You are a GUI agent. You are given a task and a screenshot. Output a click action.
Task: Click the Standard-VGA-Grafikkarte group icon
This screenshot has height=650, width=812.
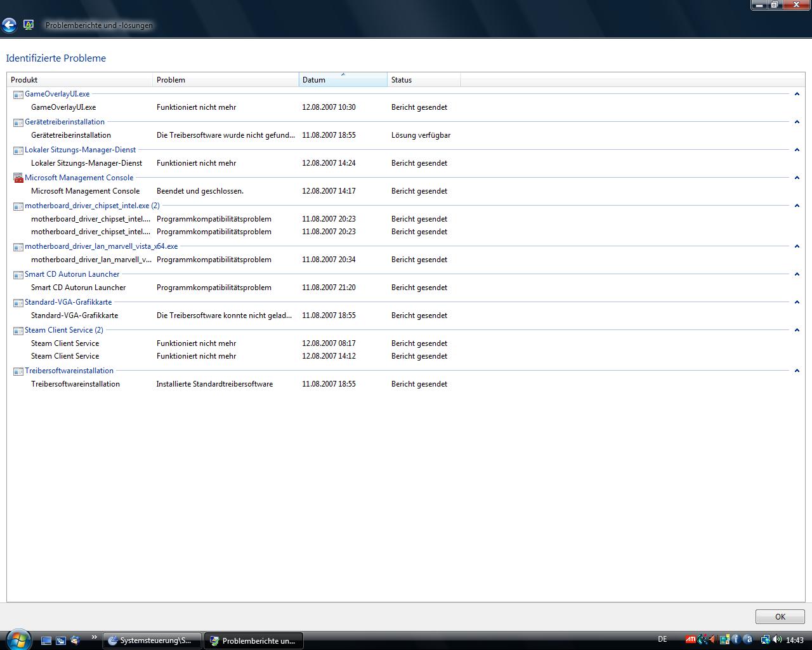pyautogui.click(x=18, y=302)
